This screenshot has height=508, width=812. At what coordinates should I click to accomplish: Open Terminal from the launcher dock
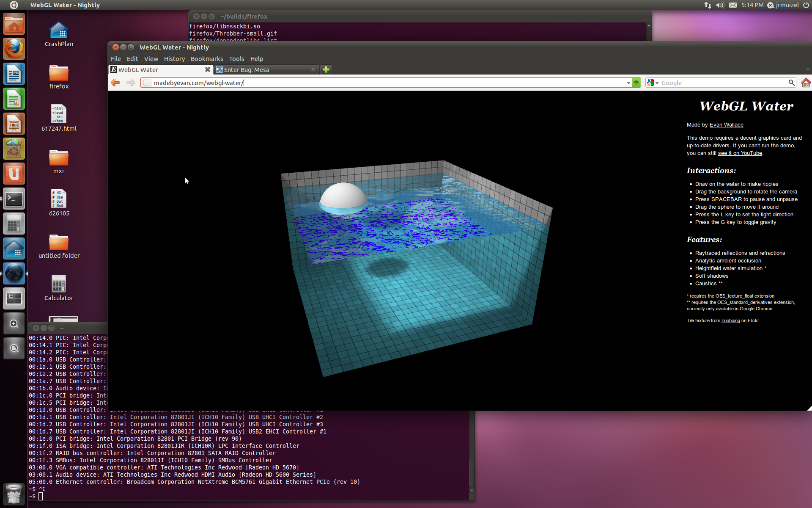[14, 199]
